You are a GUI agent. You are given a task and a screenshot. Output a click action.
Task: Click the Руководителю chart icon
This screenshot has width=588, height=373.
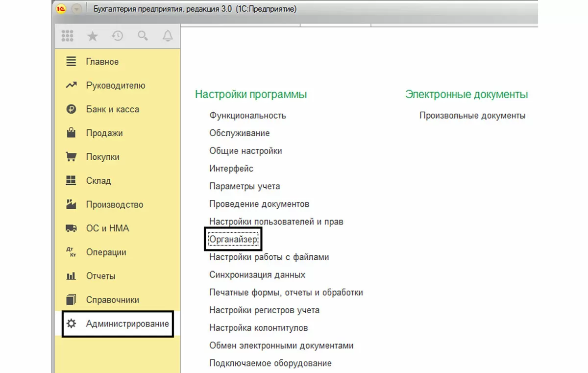point(71,85)
